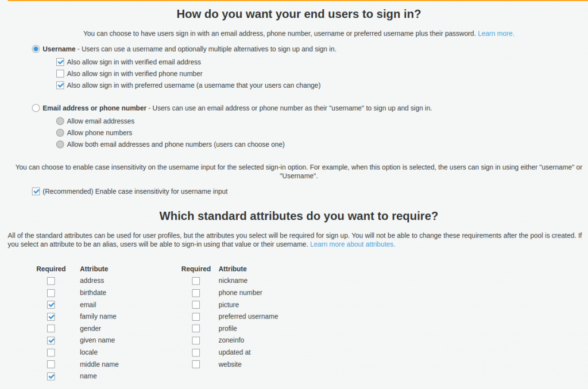Image resolution: width=588 pixels, height=389 pixels.
Task: Require the picture attribute
Action: 196,305
